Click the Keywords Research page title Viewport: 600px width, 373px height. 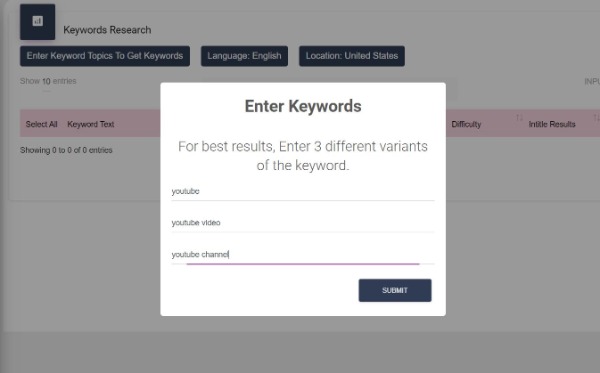click(x=107, y=30)
